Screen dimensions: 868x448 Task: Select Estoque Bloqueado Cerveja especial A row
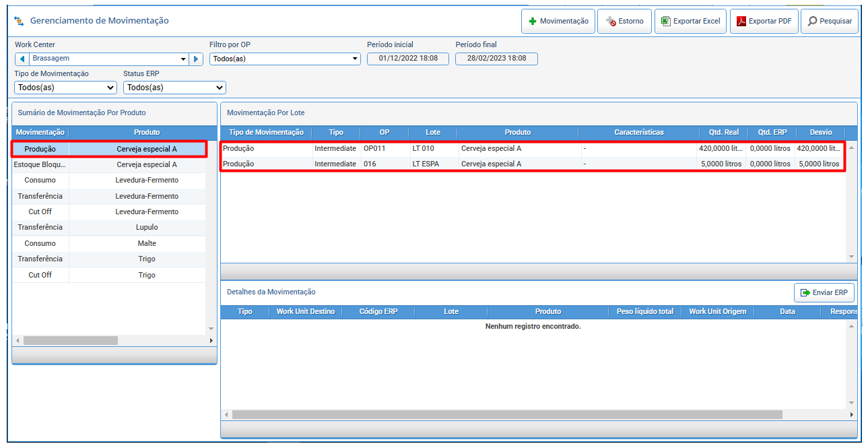(x=109, y=164)
